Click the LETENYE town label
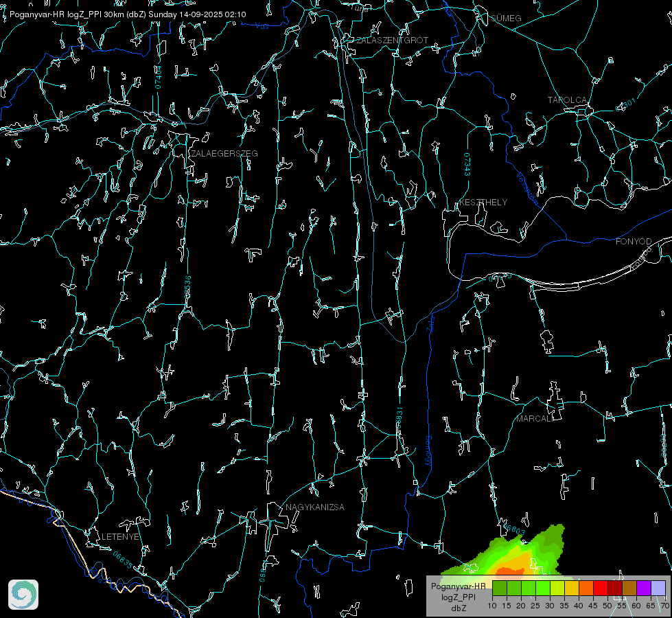Viewport: 672px width, 618px height. (120, 536)
